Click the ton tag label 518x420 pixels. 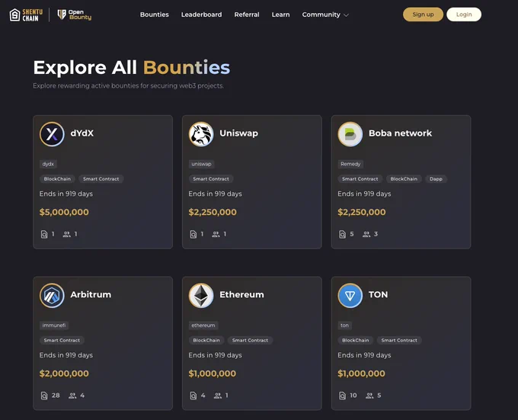click(x=344, y=325)
